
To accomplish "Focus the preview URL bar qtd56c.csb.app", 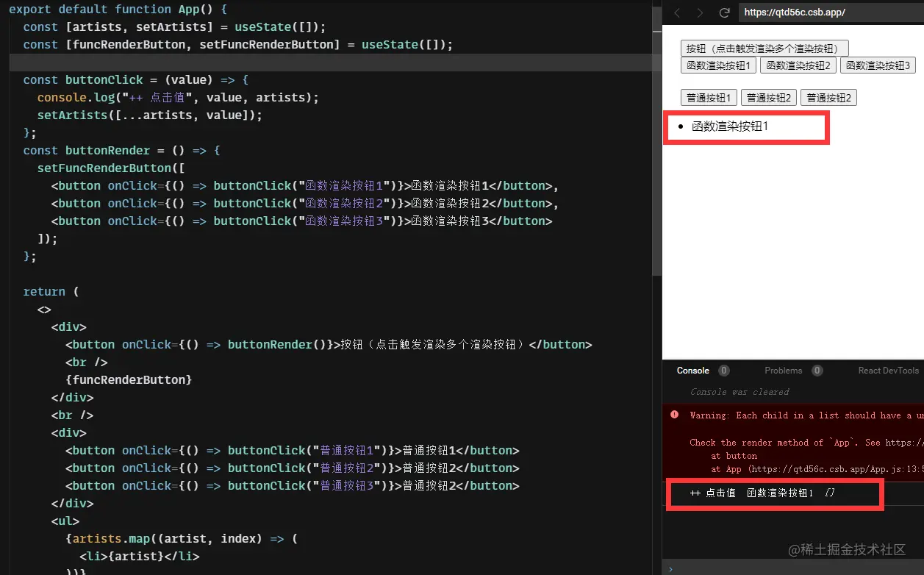I will (x=831, y=12).
